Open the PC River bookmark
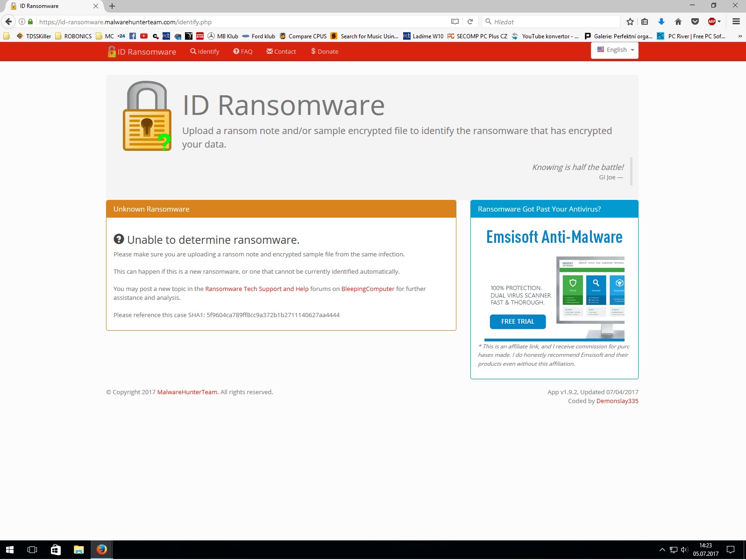The width and height of the screenshot is (746, 560). (x=691, y=36)
